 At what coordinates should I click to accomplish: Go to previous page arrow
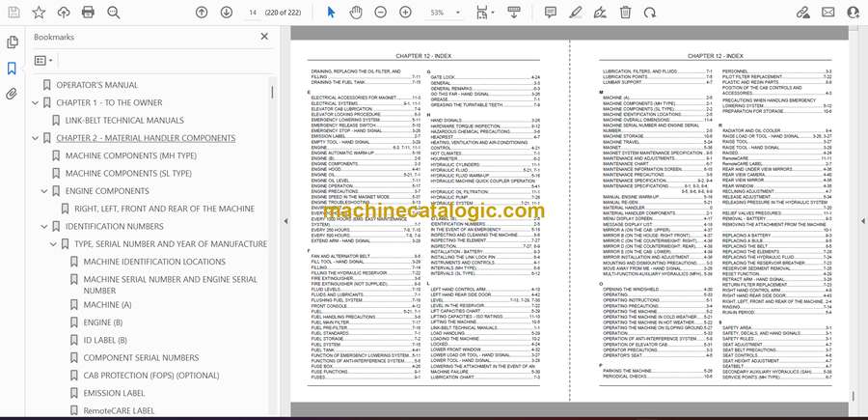(x=202, y=13)
